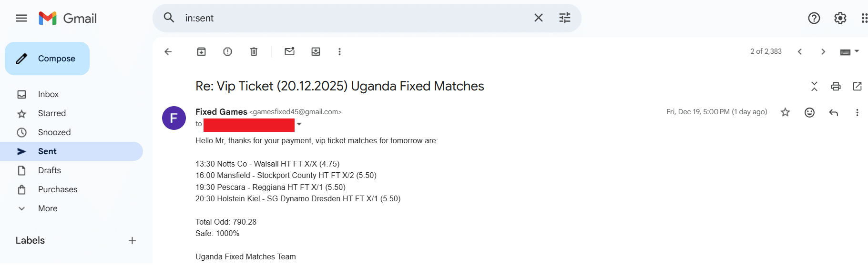This screenshot has width=868, height=266.
Task: Expand the More labels list
Action: coord(48,208)
